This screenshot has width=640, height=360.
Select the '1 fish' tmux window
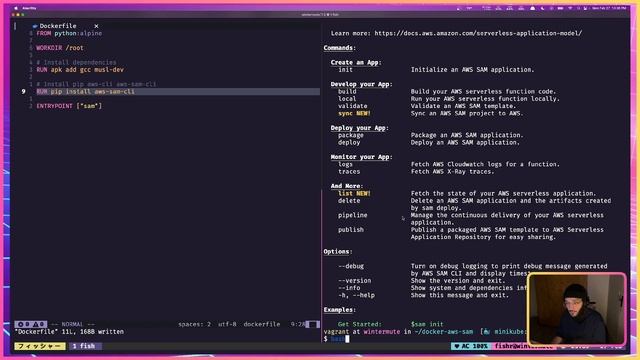pyautogui.click(x=84, y=346)
